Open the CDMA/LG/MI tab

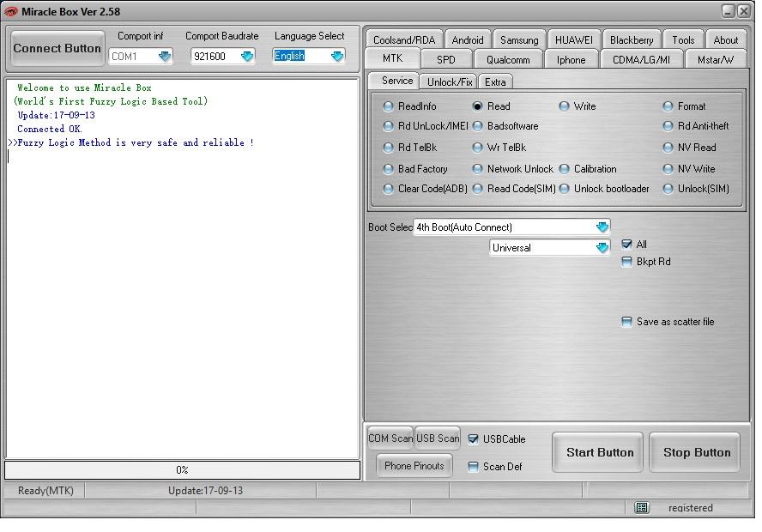pyautogui.click(x=641, y=60)
